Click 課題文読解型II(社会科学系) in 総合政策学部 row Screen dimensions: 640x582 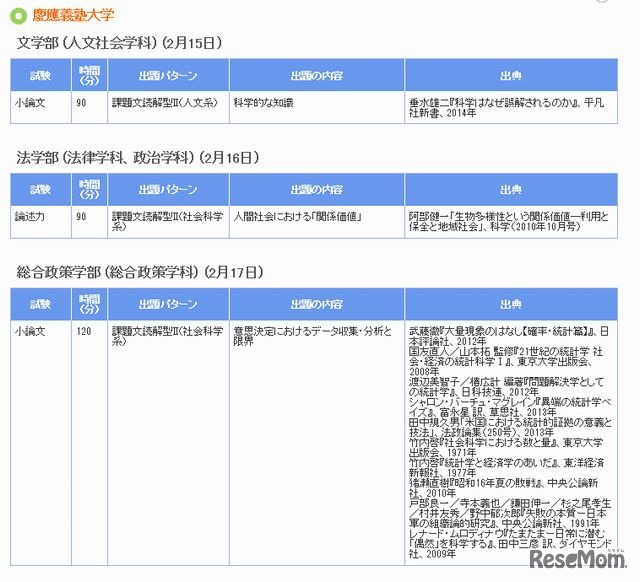[x=168, y=443]
